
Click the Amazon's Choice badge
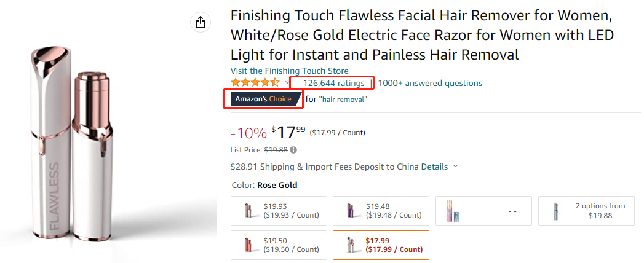click(263, 99)
